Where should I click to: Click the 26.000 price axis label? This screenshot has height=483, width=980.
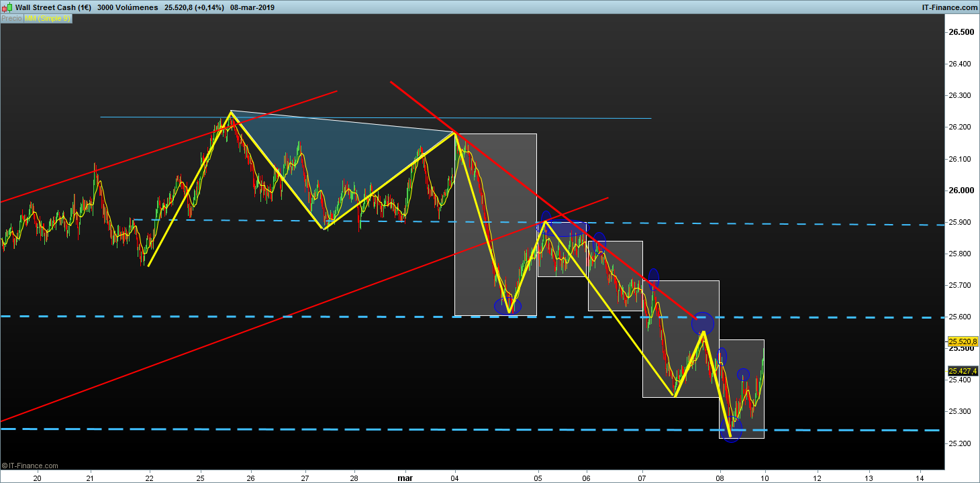point(961,191)
